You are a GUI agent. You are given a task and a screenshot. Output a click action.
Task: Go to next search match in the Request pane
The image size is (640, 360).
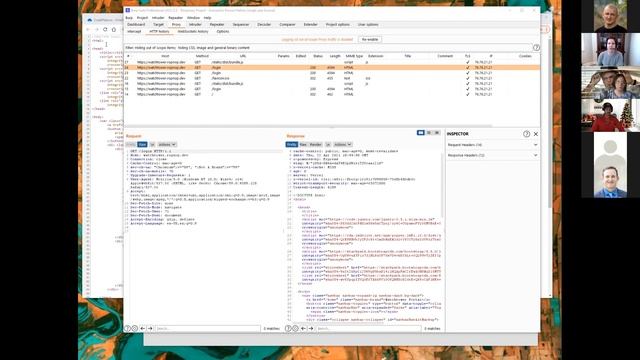pos(150,328)
